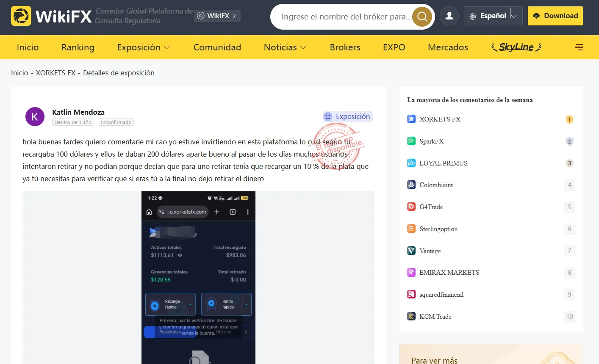Click the search magnifier button
Viewport: 599px width, 364px height.
tap(422, 17)
